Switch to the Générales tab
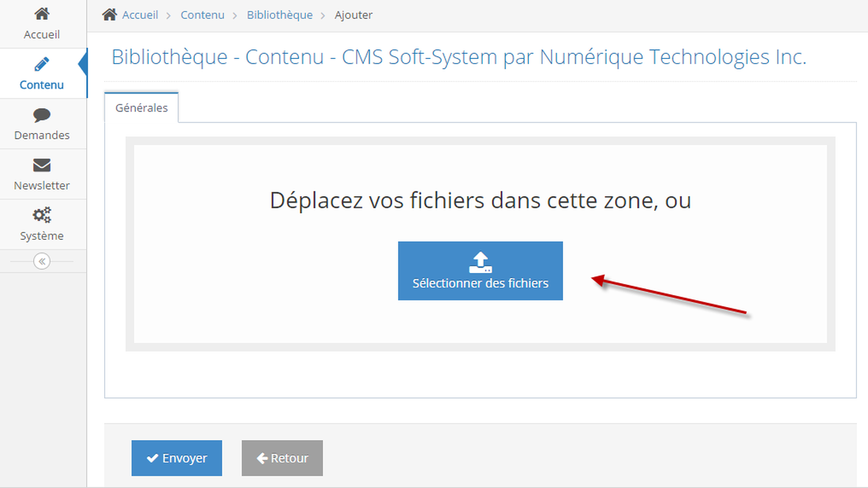The image size is (868, 488). [x=141, y=108]
